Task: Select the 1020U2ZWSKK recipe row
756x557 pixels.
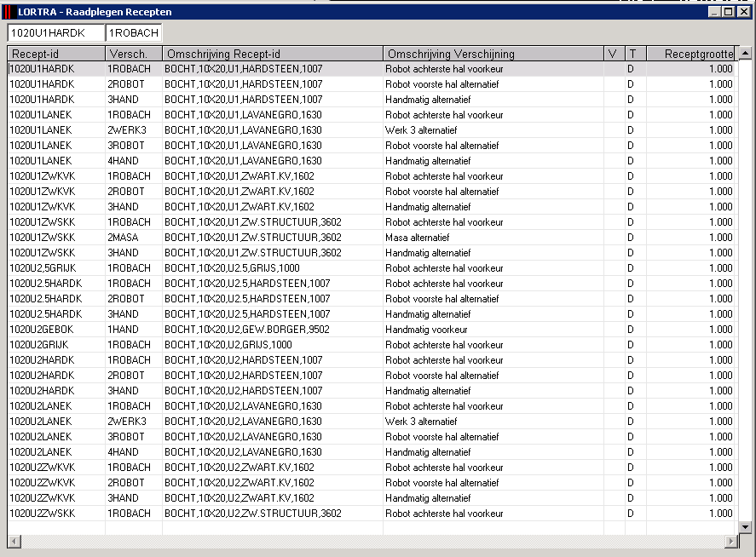Action: 373,514
